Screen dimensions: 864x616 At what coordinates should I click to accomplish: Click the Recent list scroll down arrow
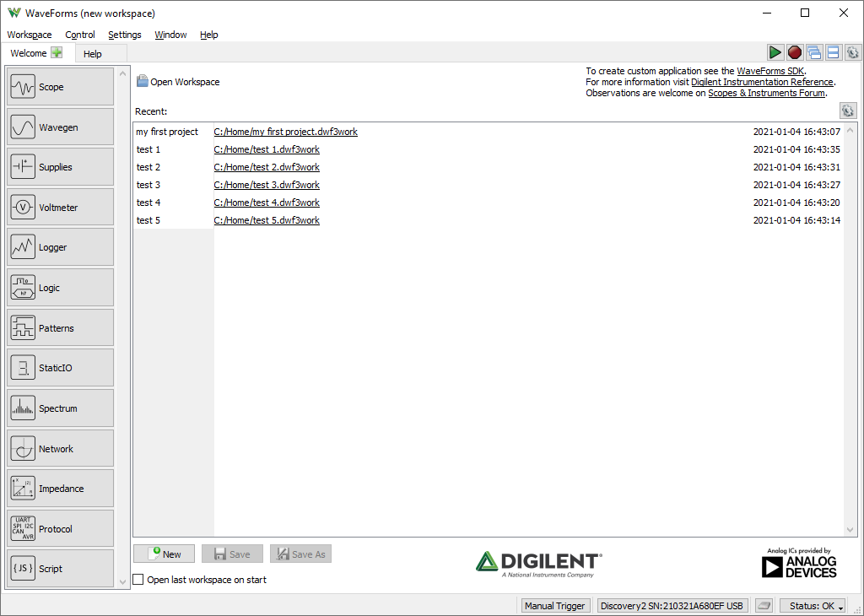850,529
